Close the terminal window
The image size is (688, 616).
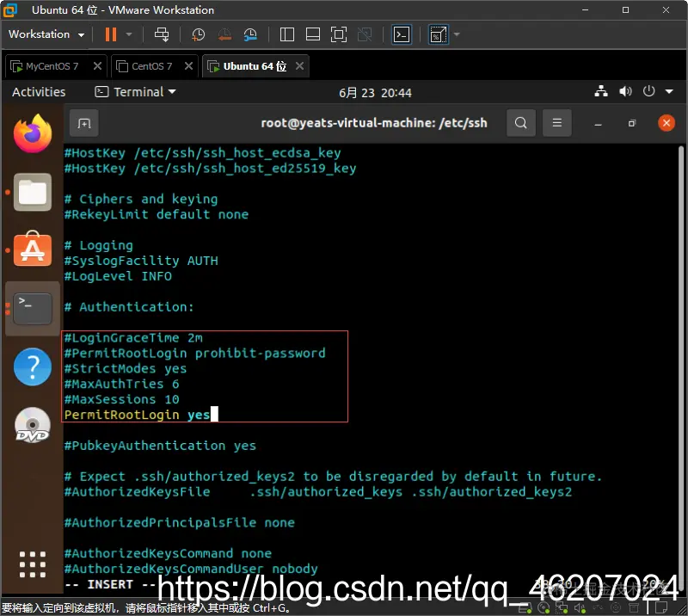(666, 123)
